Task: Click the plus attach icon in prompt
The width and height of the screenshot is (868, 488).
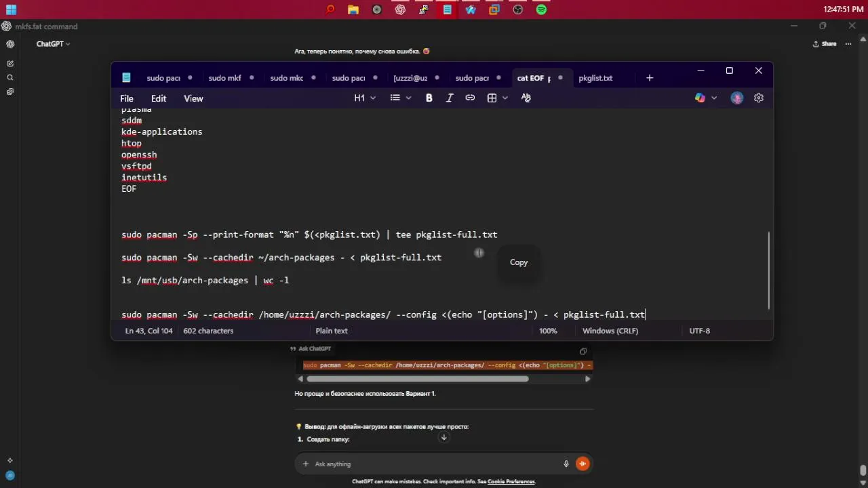Action: (x=306, y=464)
